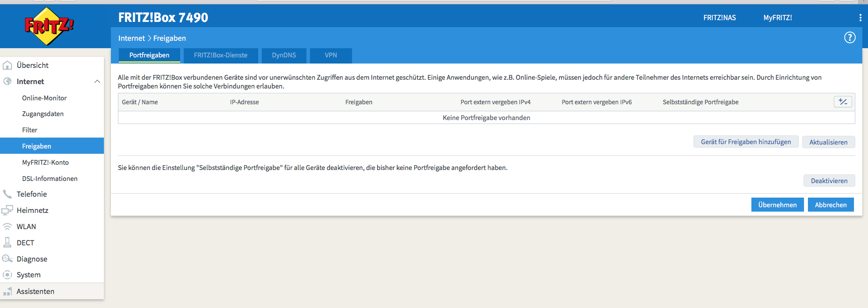The width and height of the screenshot is (868, 308).
Task: Click the WLAN wifi icon
Action: click(x=7, y=227)
